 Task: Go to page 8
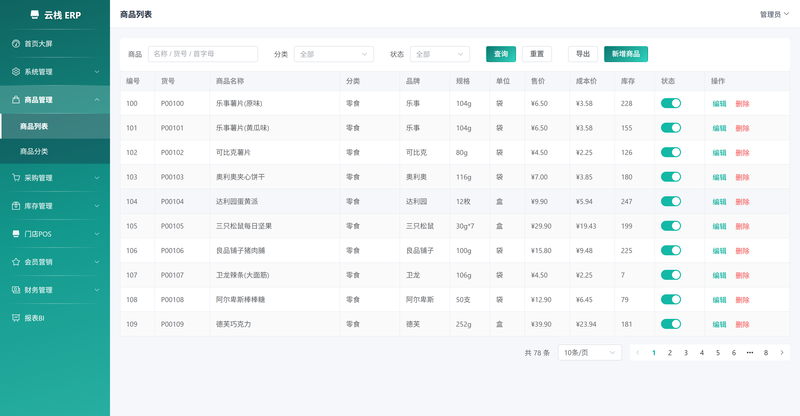[766, 353]
